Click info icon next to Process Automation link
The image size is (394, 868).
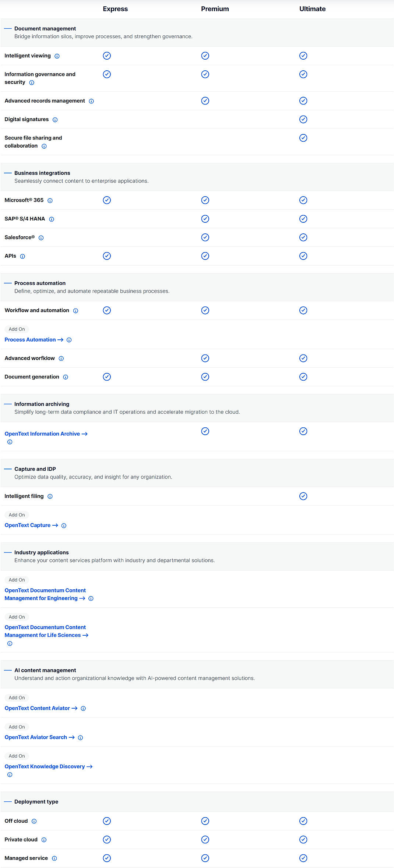pos(69,340)
